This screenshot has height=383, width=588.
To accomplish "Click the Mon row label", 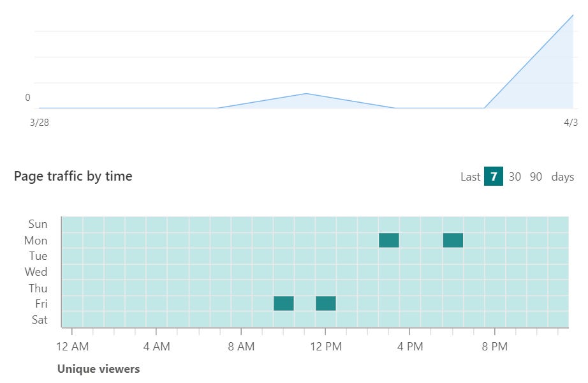I will (37, 240).
